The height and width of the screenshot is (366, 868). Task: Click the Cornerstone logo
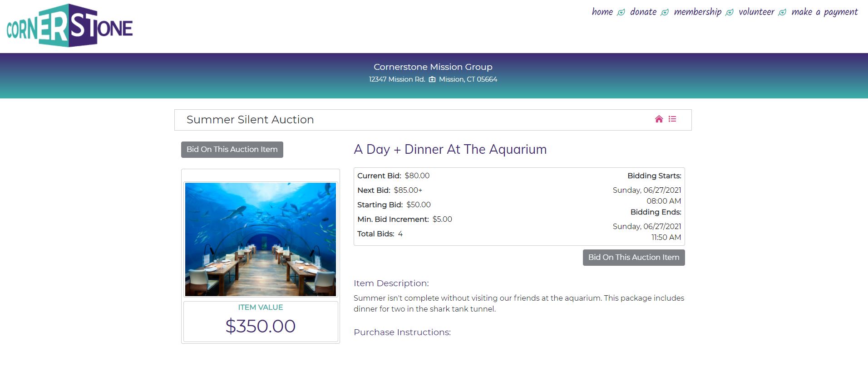point(69,26)
